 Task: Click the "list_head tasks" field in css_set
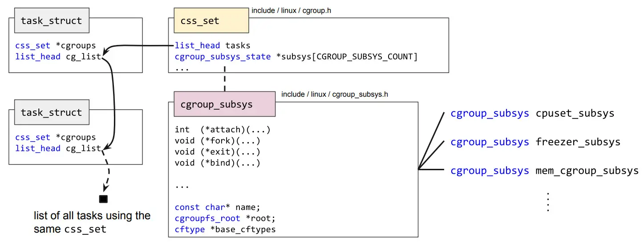point(212,45)
